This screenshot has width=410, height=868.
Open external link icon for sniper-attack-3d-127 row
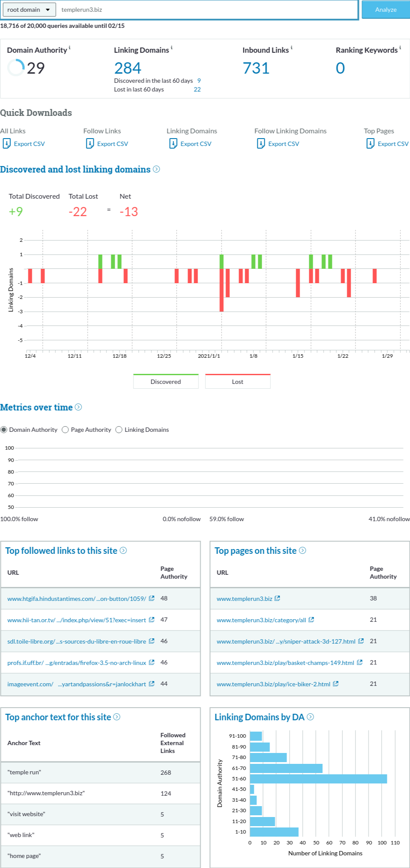(x=361, y=641)
